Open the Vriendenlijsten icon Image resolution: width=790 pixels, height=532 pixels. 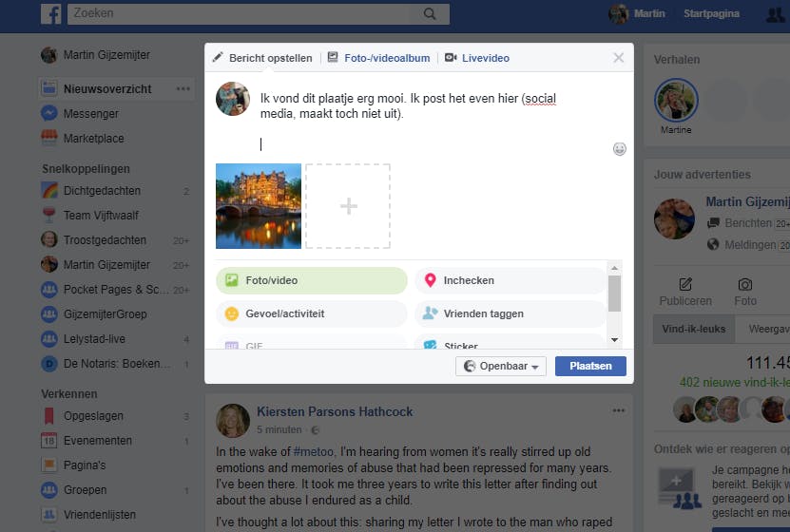[48, 514]
